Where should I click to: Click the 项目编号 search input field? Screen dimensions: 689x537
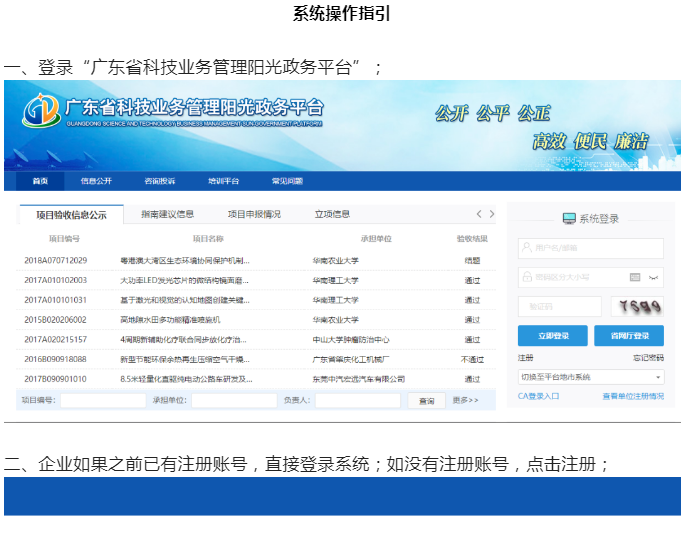pos(102,400)
